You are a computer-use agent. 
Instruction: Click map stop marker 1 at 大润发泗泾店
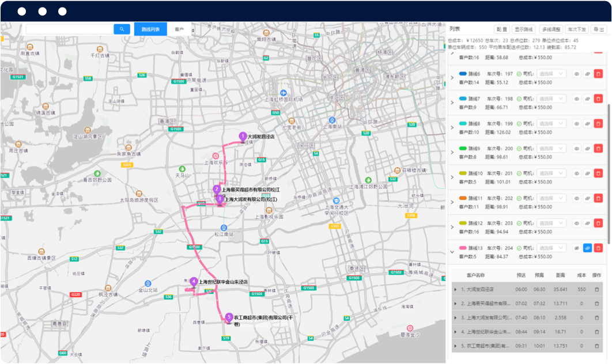[243, 136]
